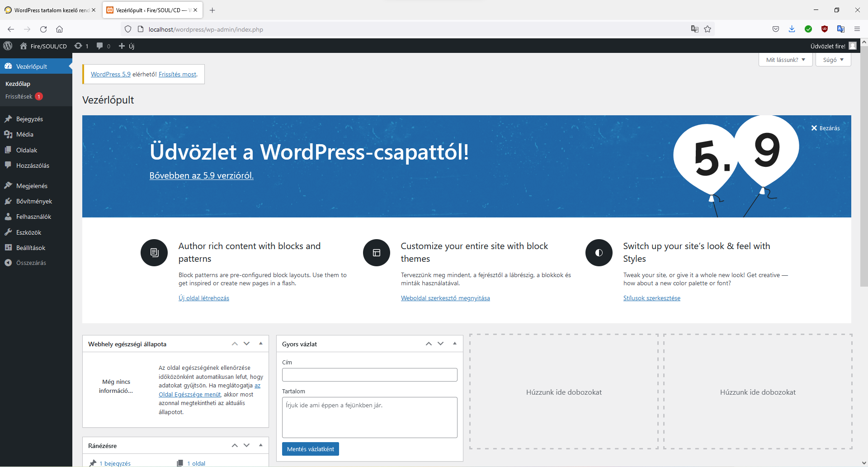The image size is (868, 467).
Task: Click Új oldal létrehozás link
Action: (x=204, y=298)
